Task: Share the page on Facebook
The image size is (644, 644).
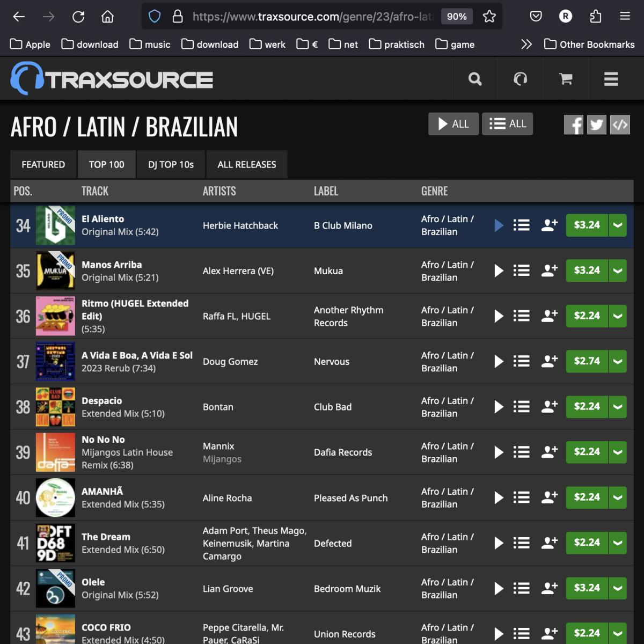Action: pos(574,125)
